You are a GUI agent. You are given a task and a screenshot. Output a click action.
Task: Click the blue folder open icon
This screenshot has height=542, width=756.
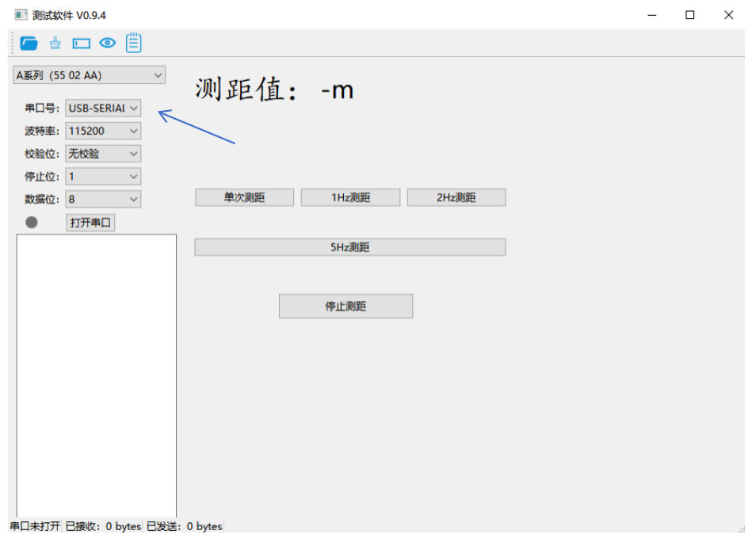(29, 43)
